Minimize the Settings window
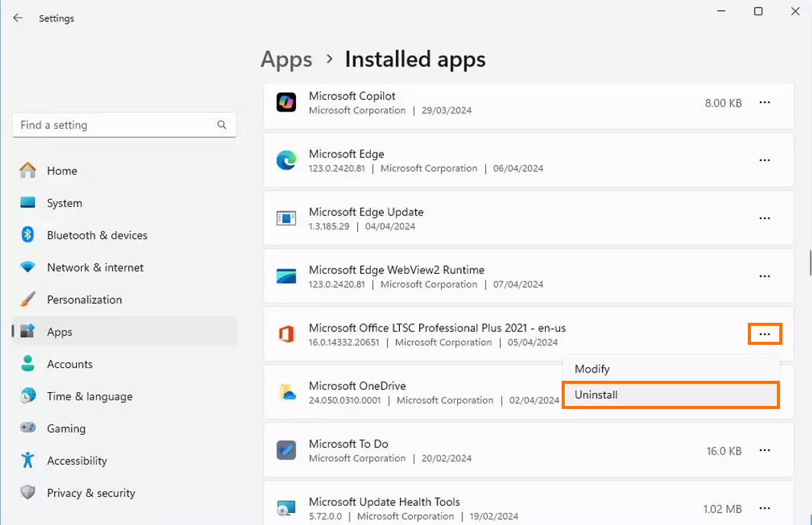Image resolution: width=812 pixels, height=525 pixels. click(721, 11)
